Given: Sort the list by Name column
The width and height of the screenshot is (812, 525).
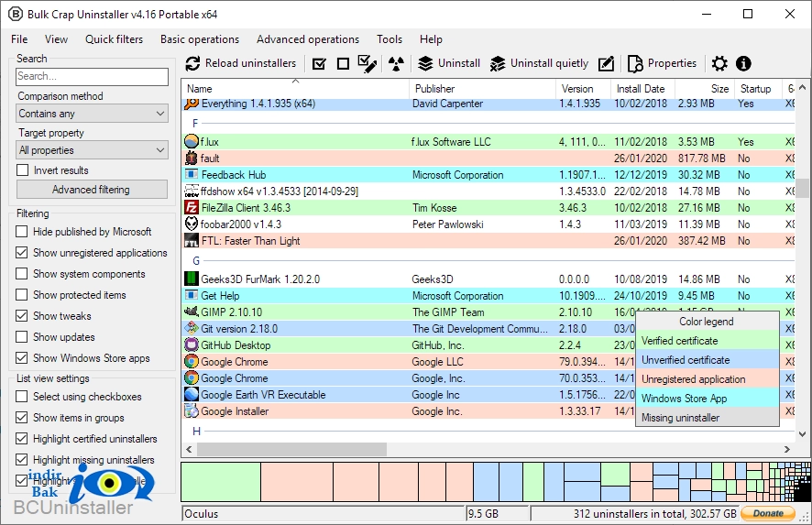Looking at the screenshot, I should pyautogui.click(x=295, y=89).
